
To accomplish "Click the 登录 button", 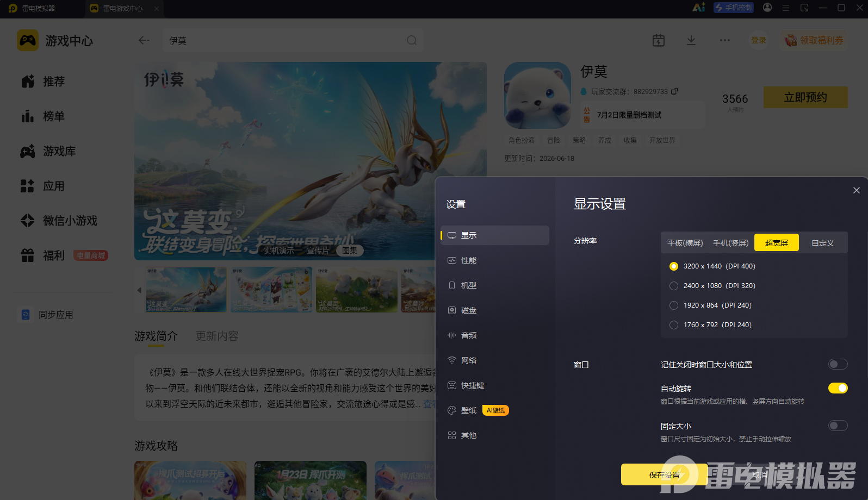I will tap(759, 40).
